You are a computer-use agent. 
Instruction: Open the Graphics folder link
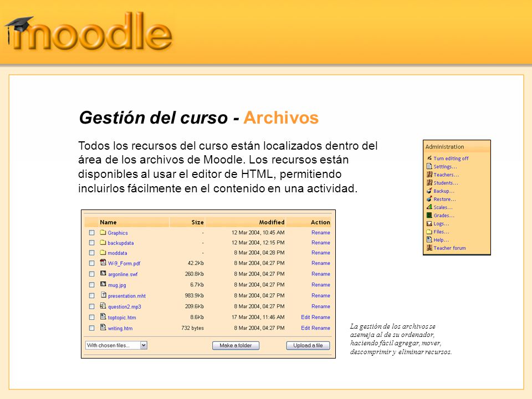click(117, 233)
